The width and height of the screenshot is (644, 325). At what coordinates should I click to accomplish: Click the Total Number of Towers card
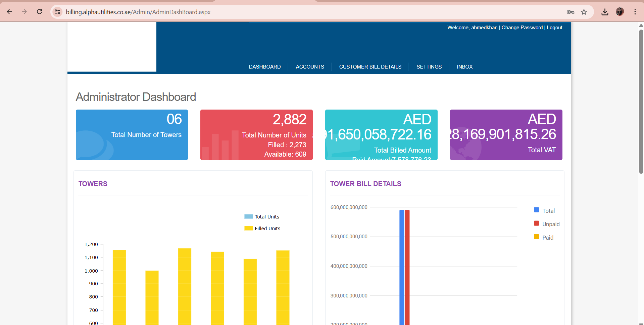[132, 135]
